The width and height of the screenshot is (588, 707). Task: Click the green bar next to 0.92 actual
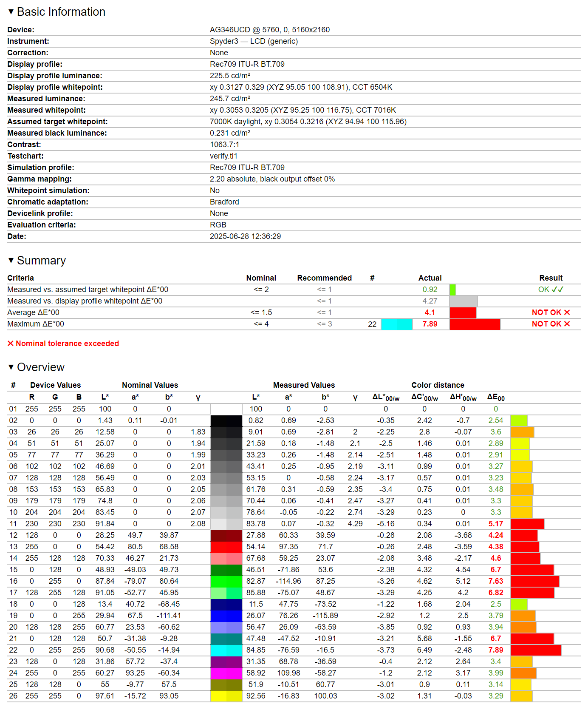tap(452, 290)
